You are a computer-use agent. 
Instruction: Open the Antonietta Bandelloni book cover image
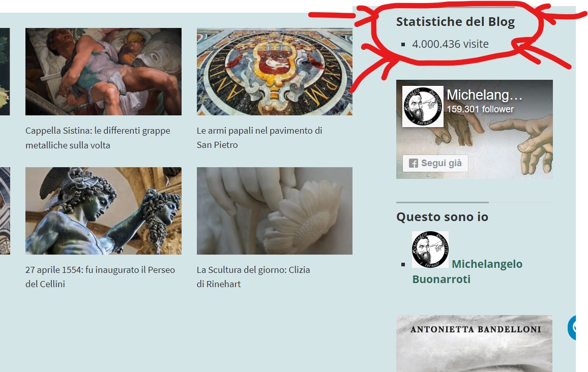pos(475,344)
